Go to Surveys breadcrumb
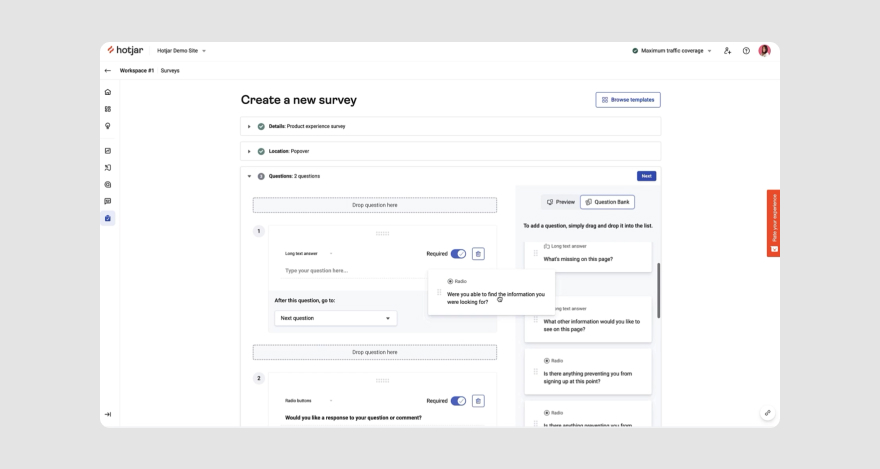880x469 pixels. (170, 71)
